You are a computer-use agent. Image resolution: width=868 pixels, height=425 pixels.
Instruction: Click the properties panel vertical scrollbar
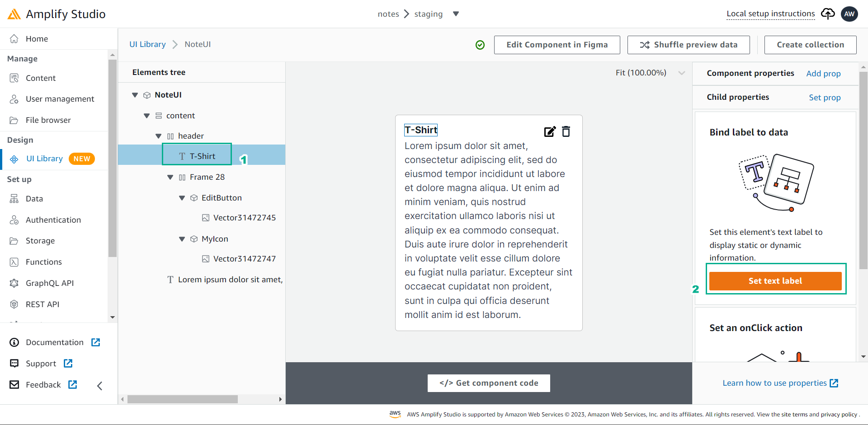pos(863,169)
